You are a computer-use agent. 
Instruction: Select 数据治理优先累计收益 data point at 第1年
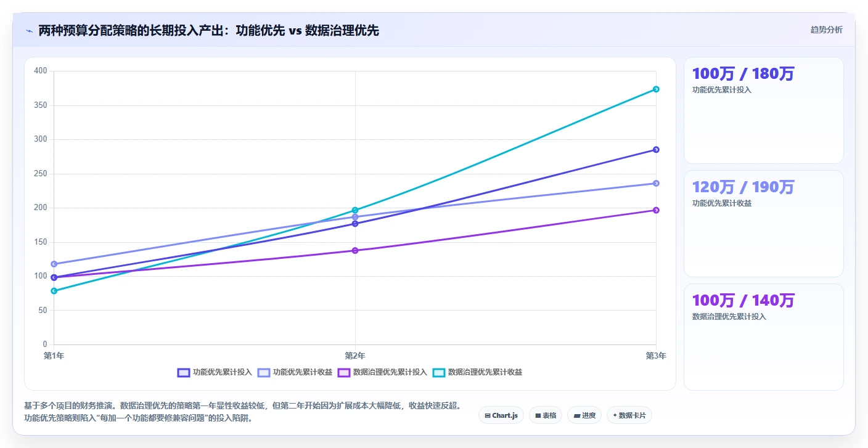coord(54,291)
